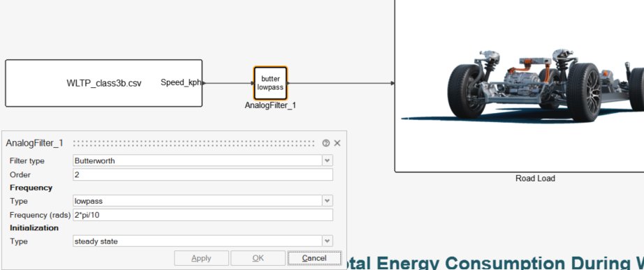Select the butter lowpass filter block
644x270 pixels.
pyautogui.click(x=270, y=83)
